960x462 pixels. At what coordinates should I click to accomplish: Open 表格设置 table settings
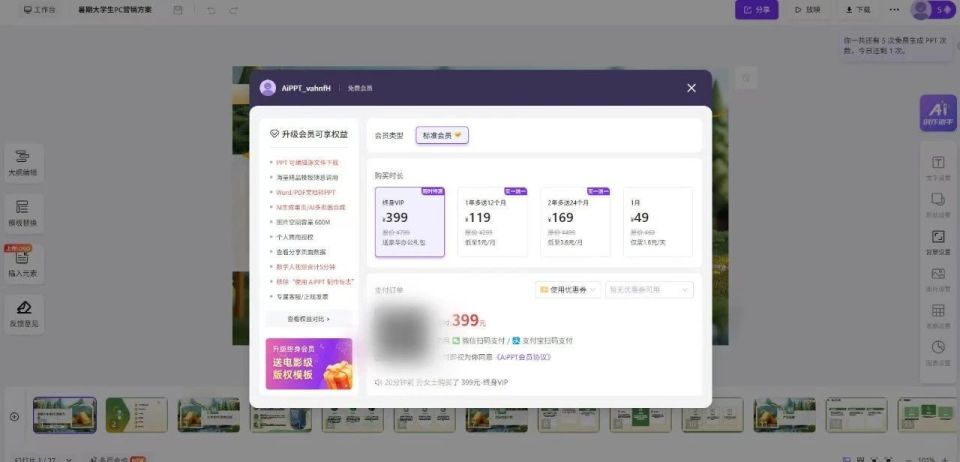pyautogui.click(x=938, y=316)
